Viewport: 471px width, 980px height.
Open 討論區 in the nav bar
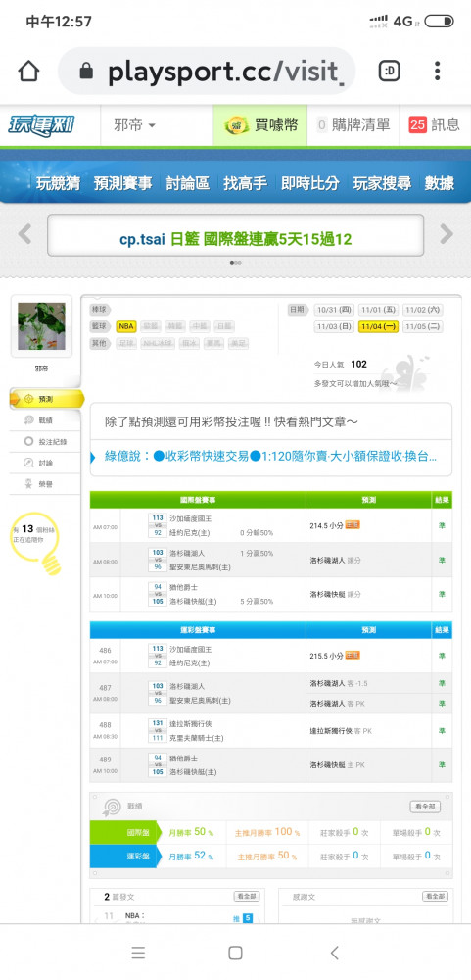(x=188, y=183)
